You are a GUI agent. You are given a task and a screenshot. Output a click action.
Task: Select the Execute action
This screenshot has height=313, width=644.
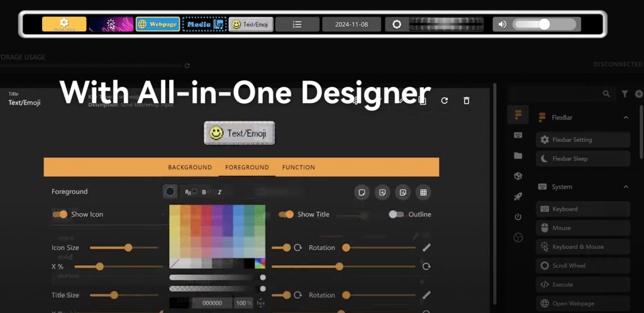pyautogui.click(x=583, y=284)
